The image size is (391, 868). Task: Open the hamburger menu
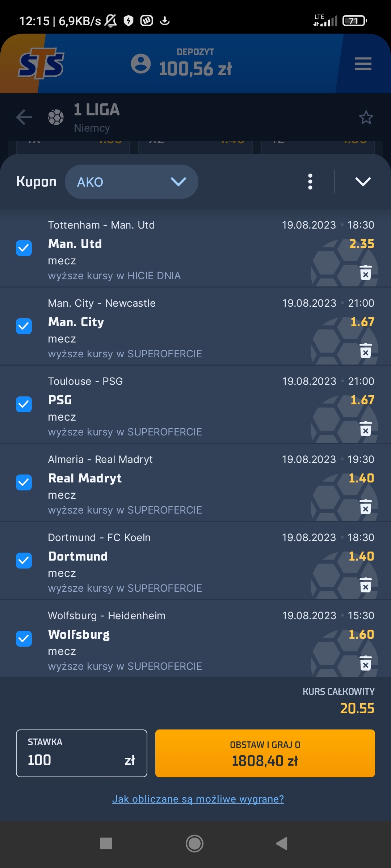pos(363,64)
